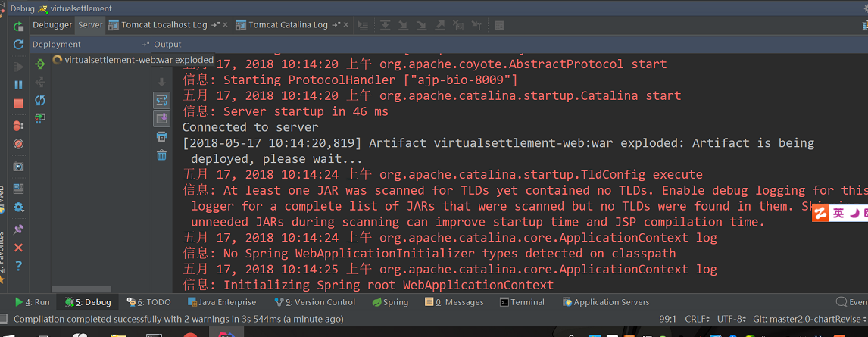Click the pin arrow on Tomcat Localhost Log tab
868x337 pixels.
click(215, 25)
